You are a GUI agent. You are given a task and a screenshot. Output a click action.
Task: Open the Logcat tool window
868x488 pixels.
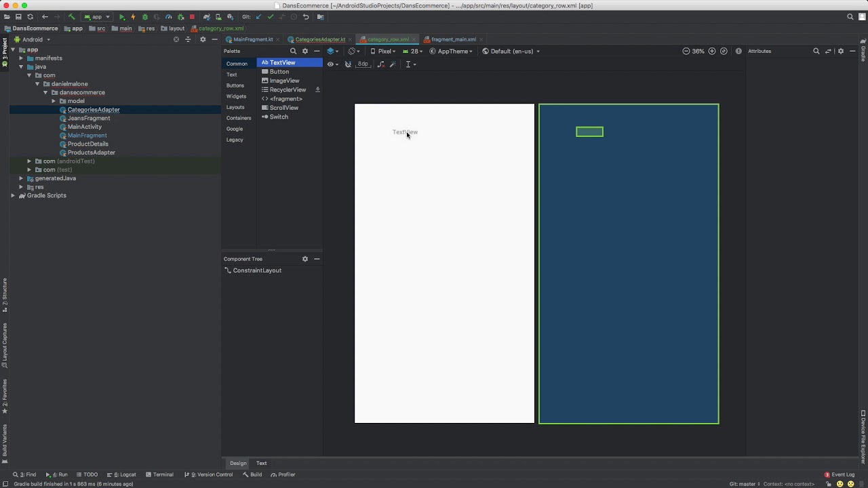(121, 474)
